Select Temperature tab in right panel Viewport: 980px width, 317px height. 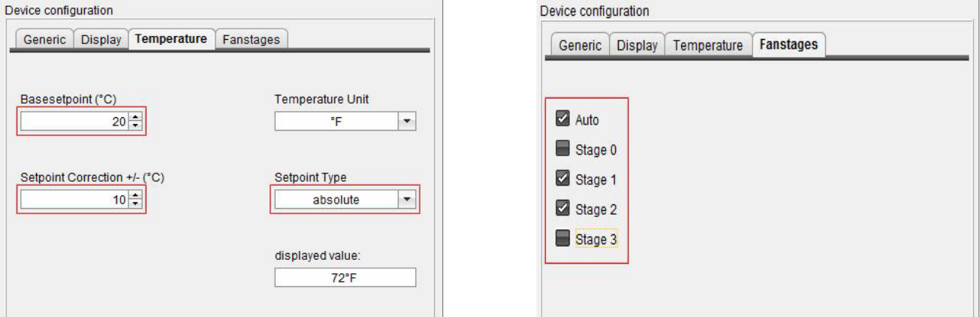(707, 46)
